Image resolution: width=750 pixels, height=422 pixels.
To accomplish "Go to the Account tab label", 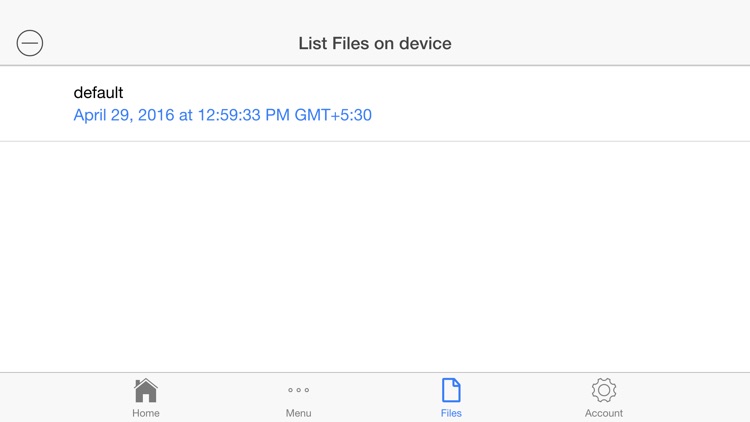I will [604, 413].
